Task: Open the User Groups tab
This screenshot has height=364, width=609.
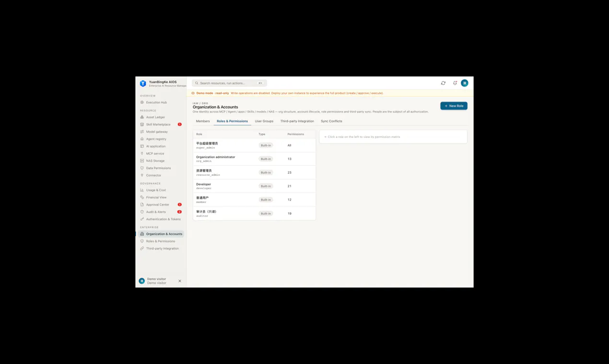Action: coord(264,121)
